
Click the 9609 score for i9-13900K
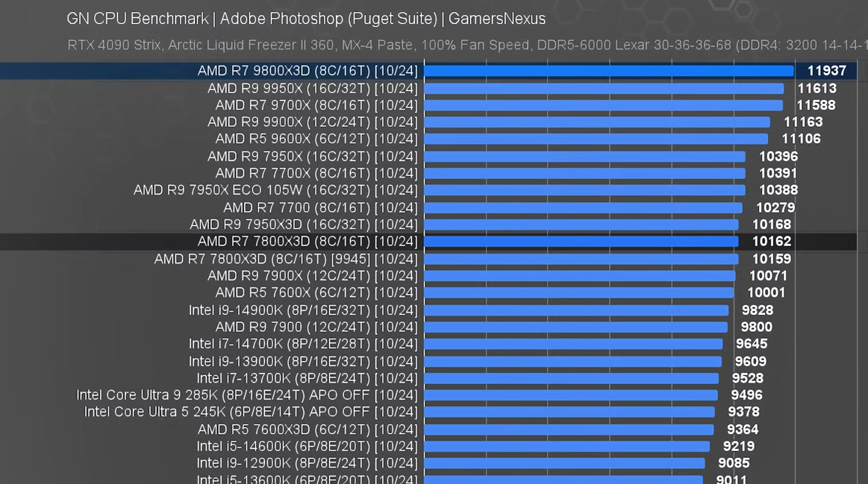coord(751,362)
